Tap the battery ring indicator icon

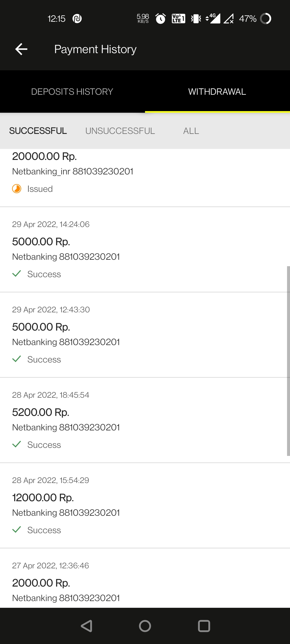[x=266, y=19]
